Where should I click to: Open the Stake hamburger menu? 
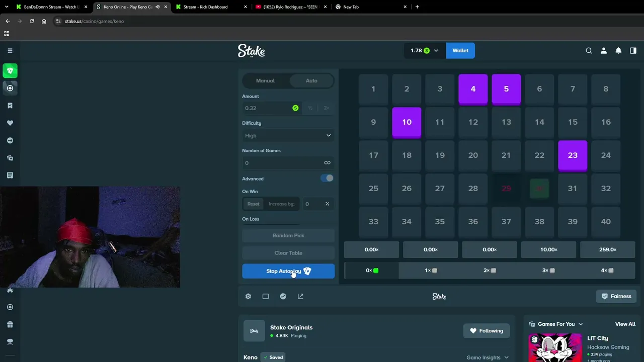(x=10, y=50)
